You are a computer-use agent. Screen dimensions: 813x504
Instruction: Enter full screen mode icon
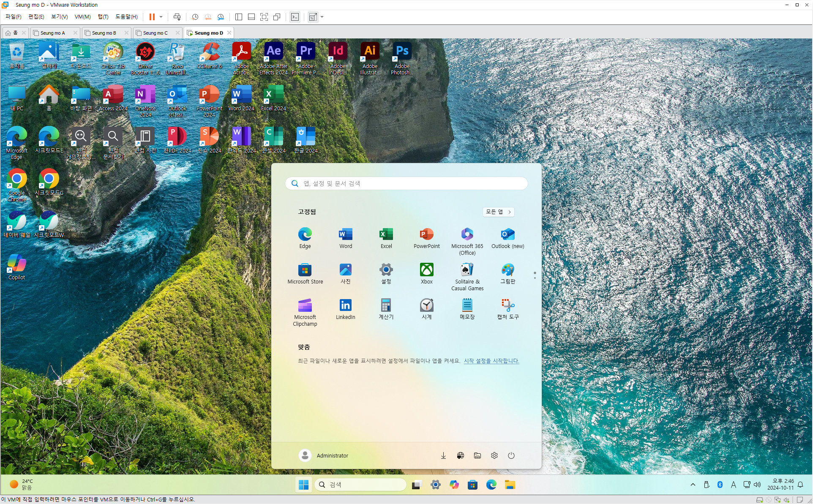coord(264,17)
